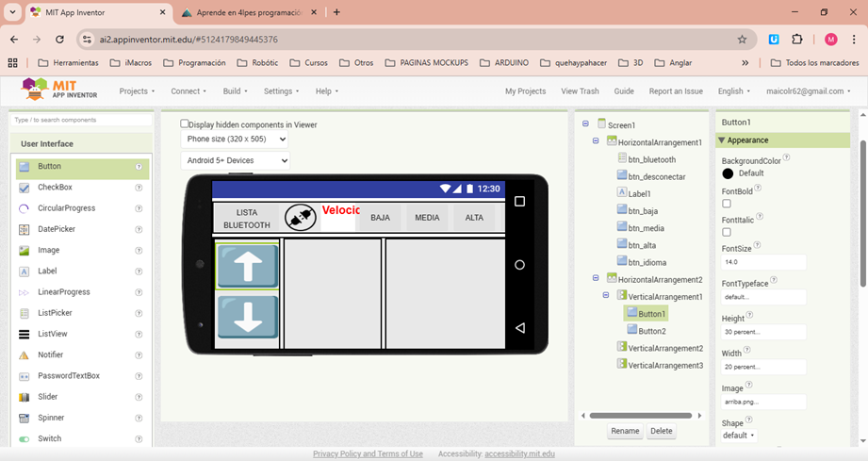868x461 pixels.
Task: Bookmark this page with the star icon
Action: tap(742, 40)
